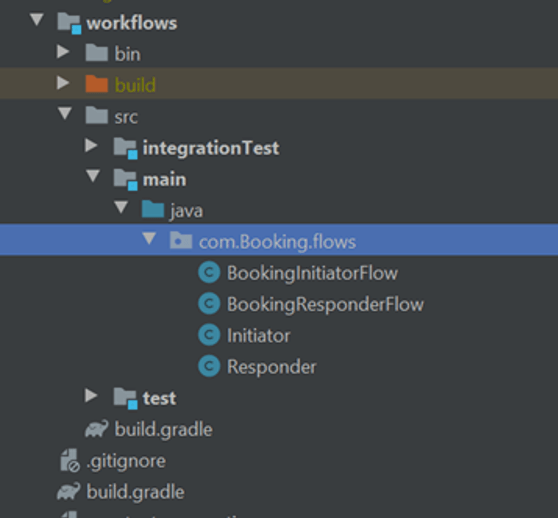The image size is (558, 518).
Task: Click the Initiator class icon
Action: pyautogui.click(x=209, y=335)
